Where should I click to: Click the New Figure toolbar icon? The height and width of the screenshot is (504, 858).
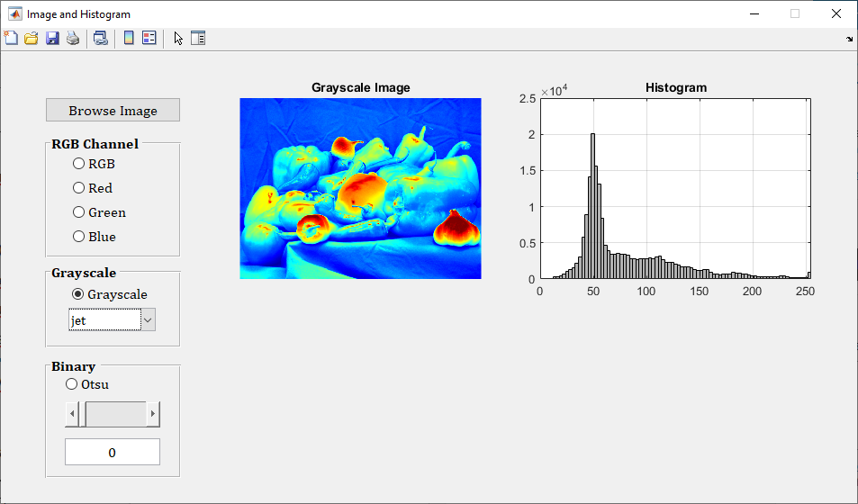pyautogui.click(x=11, y=38)
